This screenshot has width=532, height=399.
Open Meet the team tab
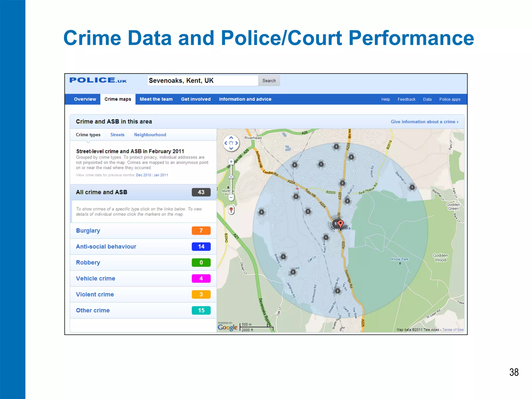tap(156, 99)
